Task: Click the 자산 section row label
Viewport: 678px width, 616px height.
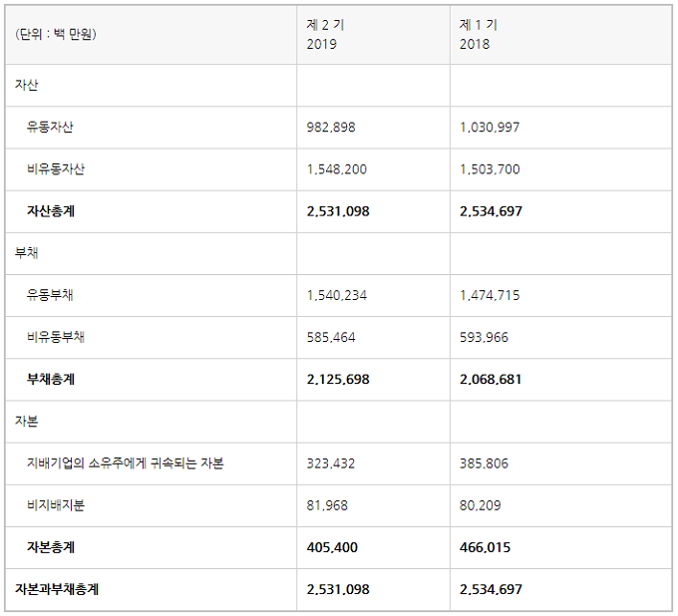Action: pos(26,85)
